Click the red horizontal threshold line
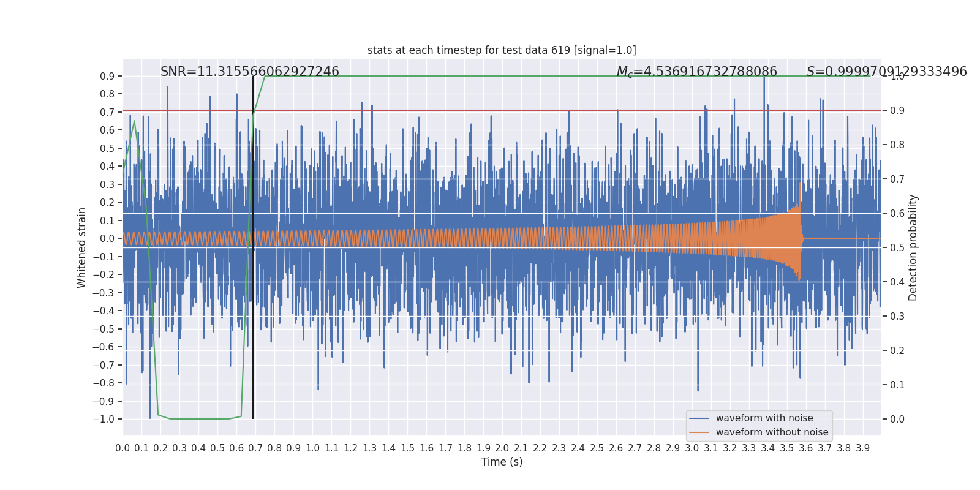Image resolution: width=980 pixels, height=490 pixels. pos(502,111)
